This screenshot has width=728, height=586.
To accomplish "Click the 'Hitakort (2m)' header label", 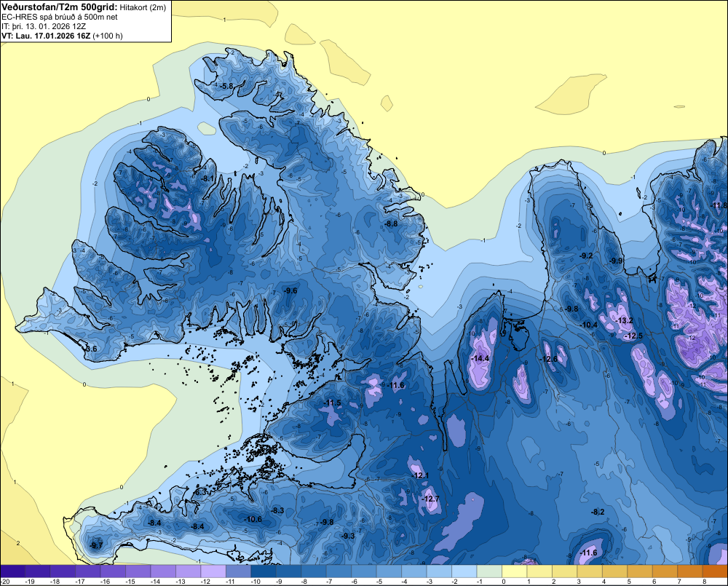I will click(143, 7).
